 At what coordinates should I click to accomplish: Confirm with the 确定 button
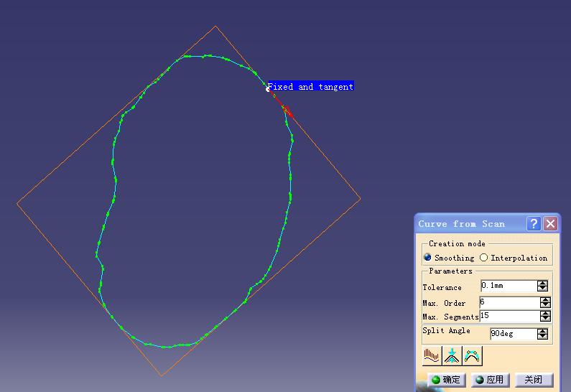point(447,380)
